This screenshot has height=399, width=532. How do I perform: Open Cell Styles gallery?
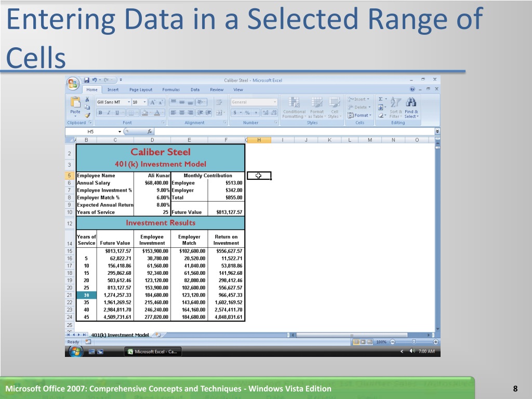pyautogui.click(x=335, y=108)
